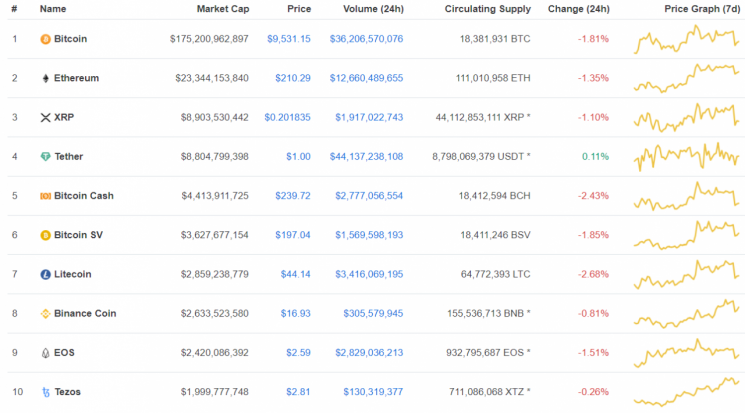Image resolution: width=745 pixels, height=413 pixels.
Task: Open the Bitcoin Cash name link
Action: [84, 195]
